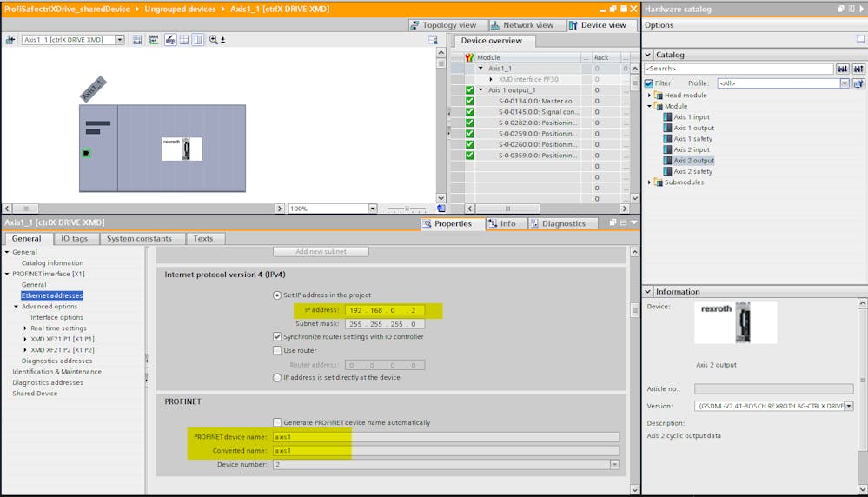Screen dimensions: 868x497
Task: Select Set IP address in the project
Action: click(x=277, y=295)
